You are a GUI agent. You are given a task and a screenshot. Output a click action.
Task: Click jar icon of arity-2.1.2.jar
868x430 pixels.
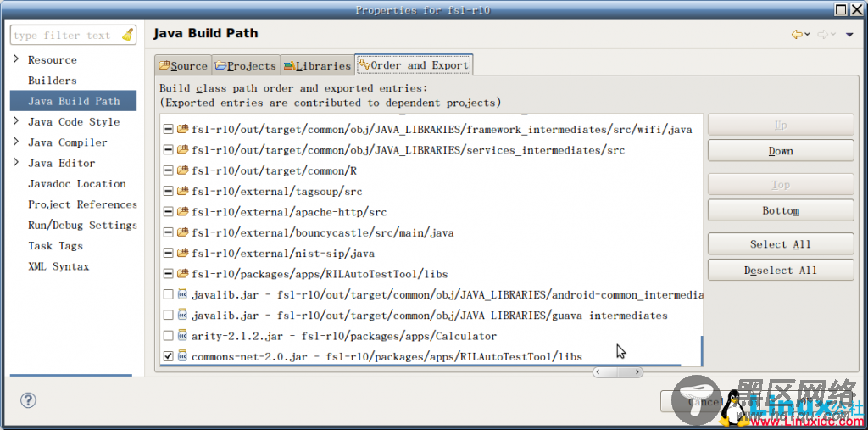point(183,336)
